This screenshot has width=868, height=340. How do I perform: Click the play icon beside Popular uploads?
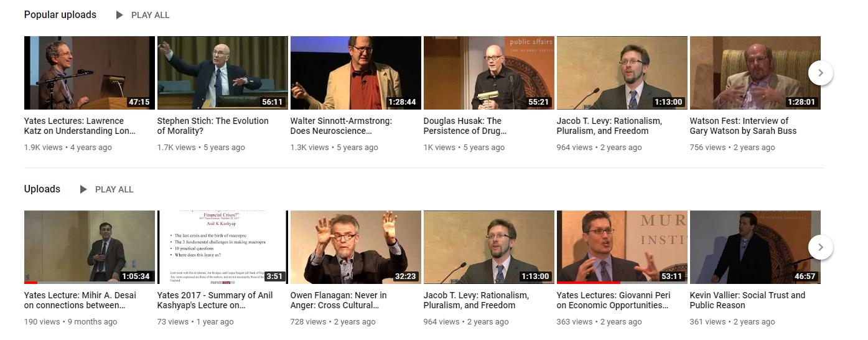point(119,15)
